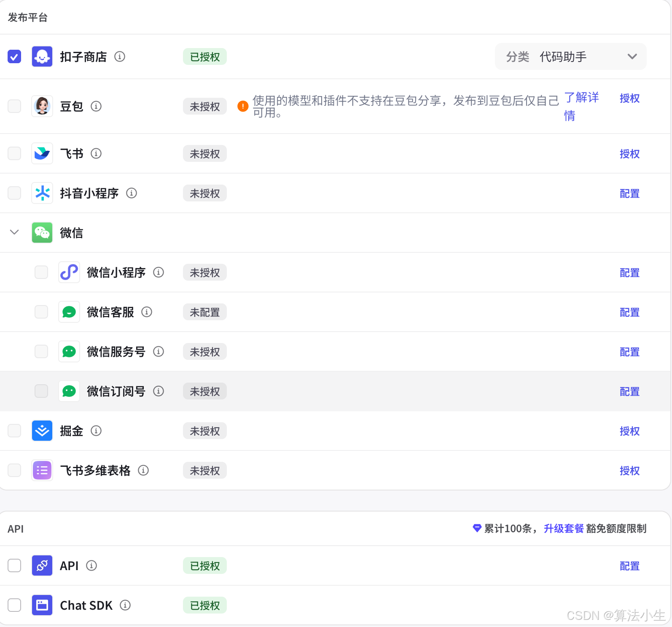Click the 扣子商店 platform icon
This screenshot has width=672, height=627.
coord(42,56)
